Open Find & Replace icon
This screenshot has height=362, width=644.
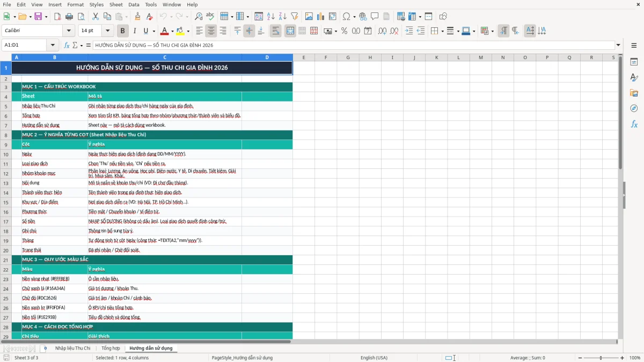[199, 17]
